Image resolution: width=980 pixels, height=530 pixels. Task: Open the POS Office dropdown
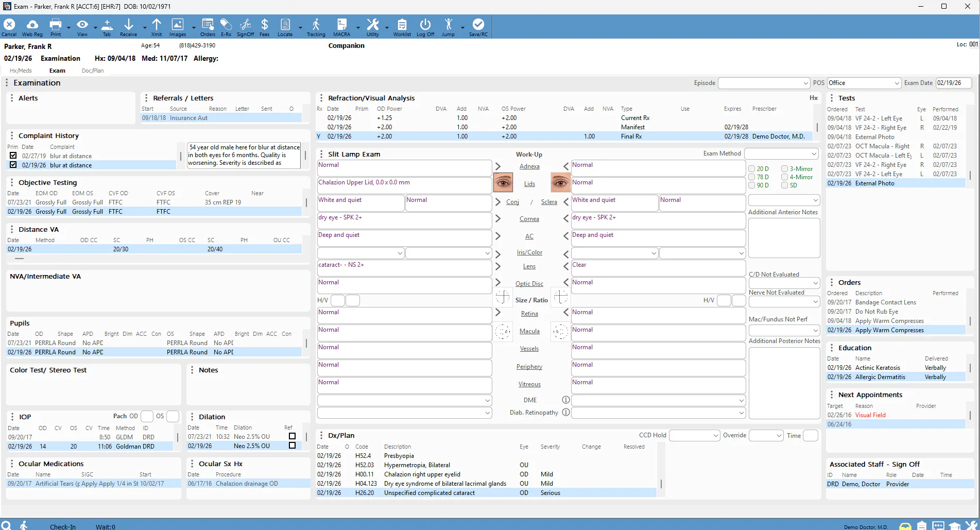tap(864, 83)
